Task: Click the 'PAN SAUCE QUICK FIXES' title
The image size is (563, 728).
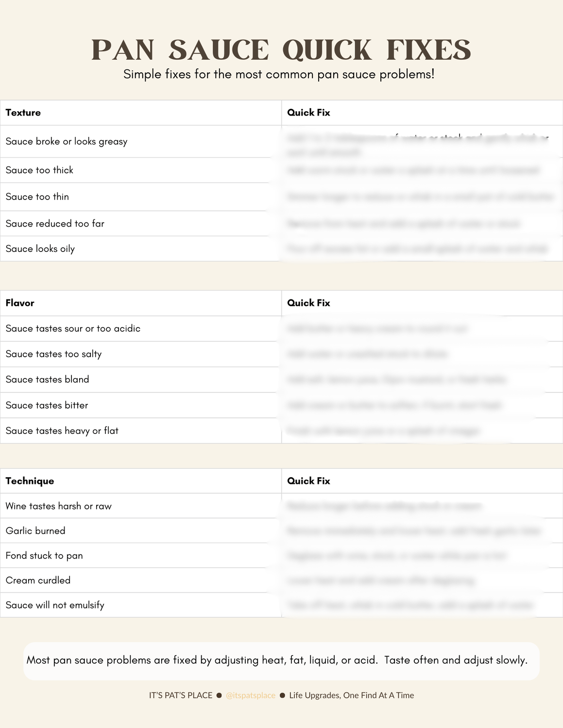Action: pyautogui.click(x=281, y=50)
